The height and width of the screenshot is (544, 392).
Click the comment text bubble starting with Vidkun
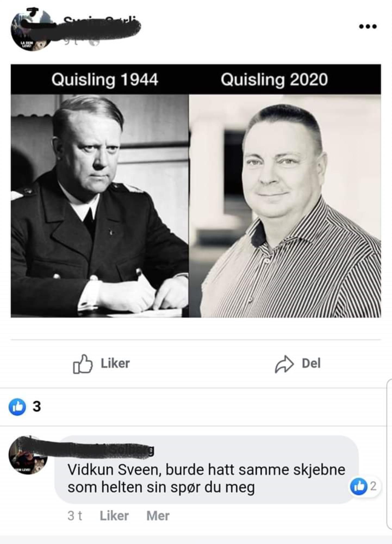[206, 469]
